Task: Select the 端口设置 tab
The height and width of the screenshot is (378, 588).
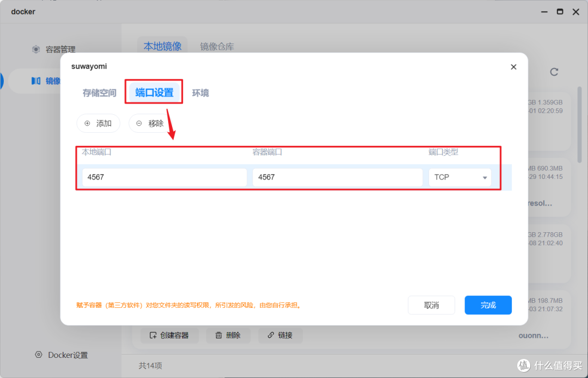Action: pos(154,92)
